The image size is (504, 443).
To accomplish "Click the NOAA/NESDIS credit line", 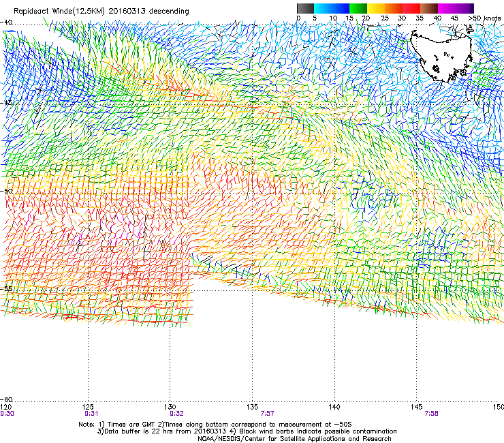I will [294, 439].
